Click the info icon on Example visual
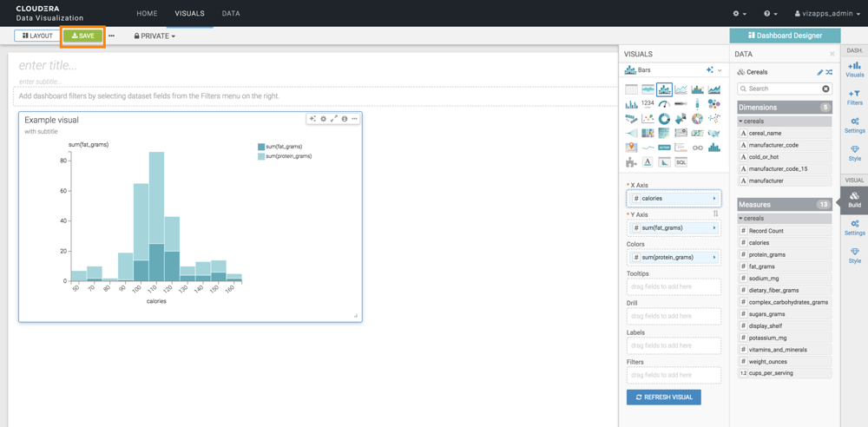The width and height of the screenshot is (868, 427). click(x=345, y=119)
